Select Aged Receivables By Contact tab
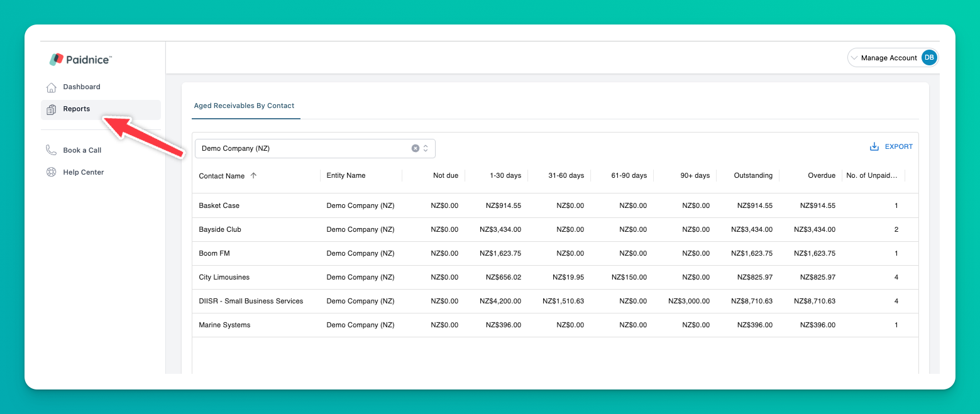 (x=244, y=106)
